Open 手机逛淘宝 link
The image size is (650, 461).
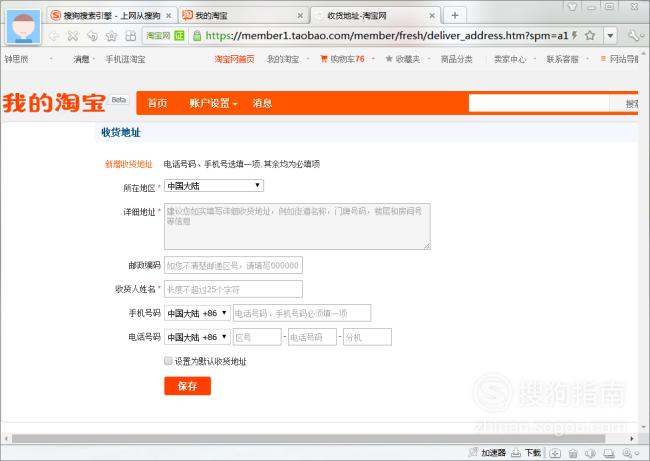125,59
